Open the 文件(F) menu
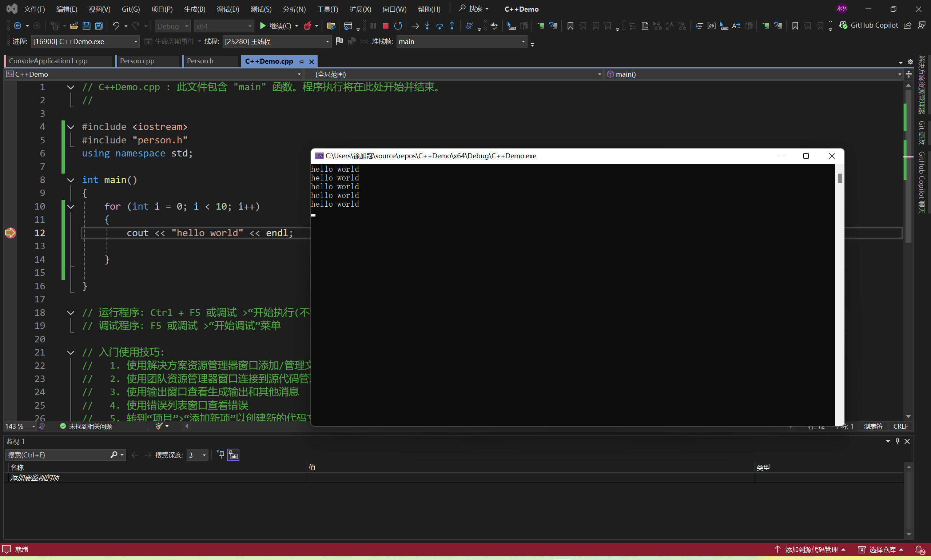Screen dimensions: 931x560 click(x=34, y=9)
